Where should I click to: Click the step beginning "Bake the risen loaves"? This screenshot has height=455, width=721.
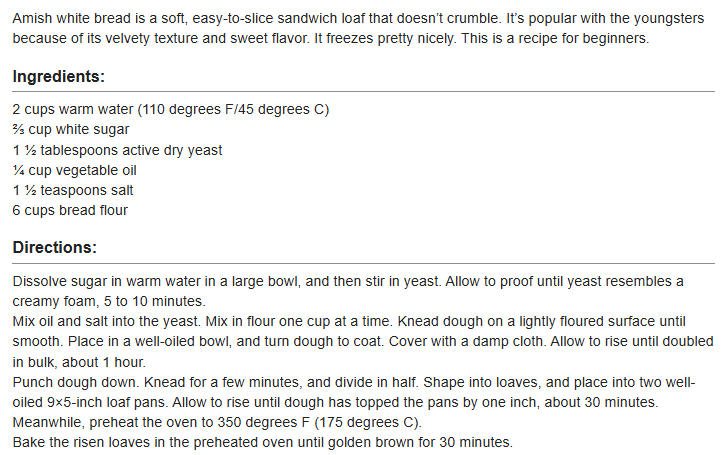pos(263,443)
